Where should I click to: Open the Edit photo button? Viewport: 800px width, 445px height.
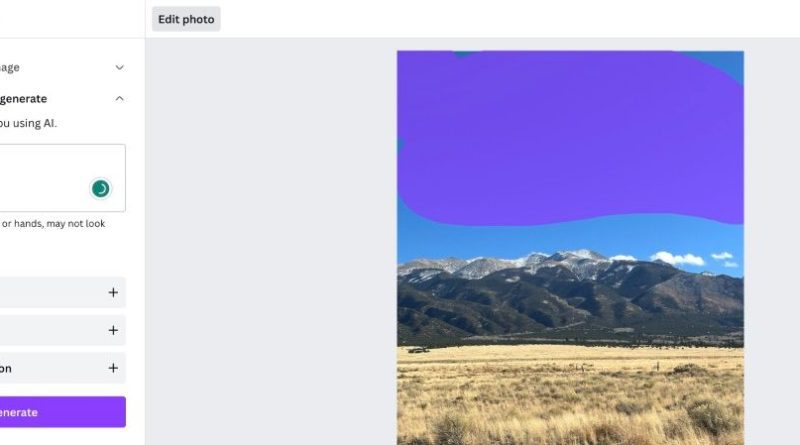[x=186, y=19]
